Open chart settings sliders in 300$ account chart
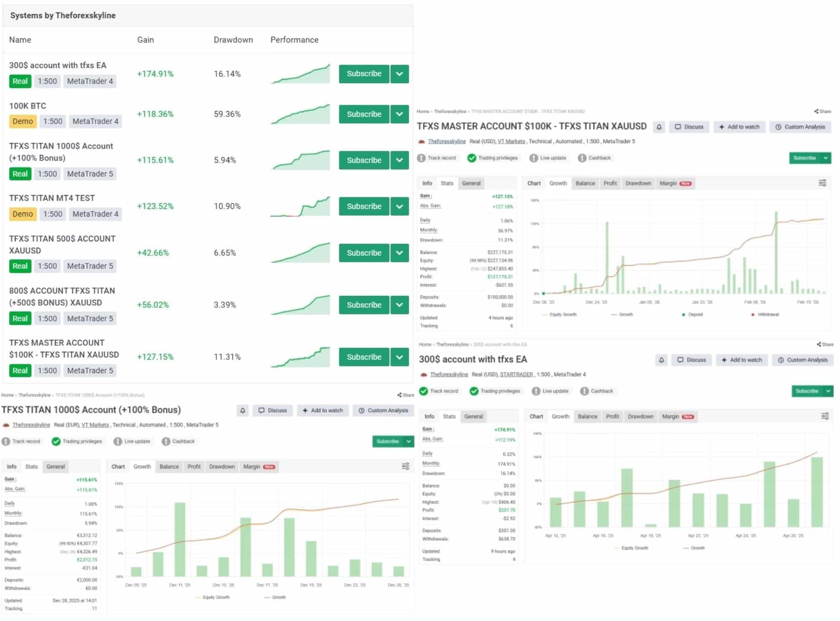The width and height of the screenshot is (840, 621). point(824,416)
